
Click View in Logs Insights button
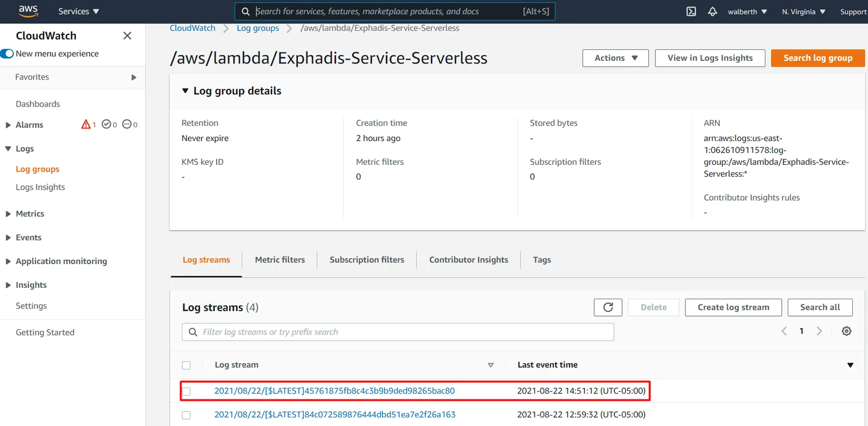click(710, 58)
